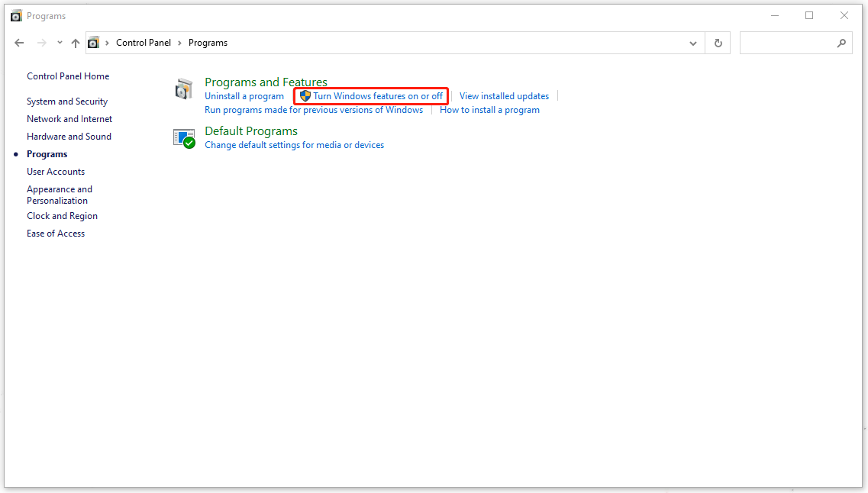The image size is (868, 493).
Task: Open Uninstall a program
Action: click(244, 95)
